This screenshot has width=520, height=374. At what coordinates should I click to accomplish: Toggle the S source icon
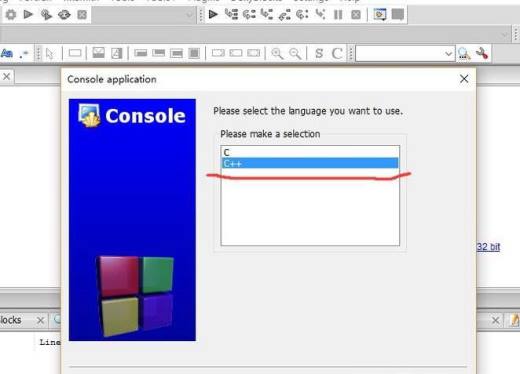[319, 53]
